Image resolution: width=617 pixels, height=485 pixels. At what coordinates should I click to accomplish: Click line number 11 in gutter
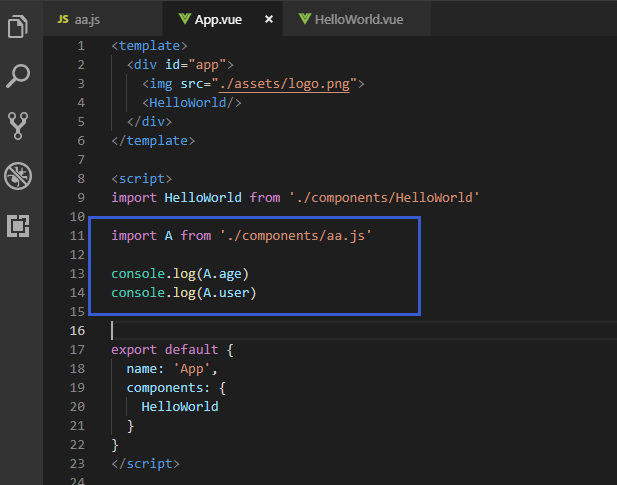tap(77, 236)
